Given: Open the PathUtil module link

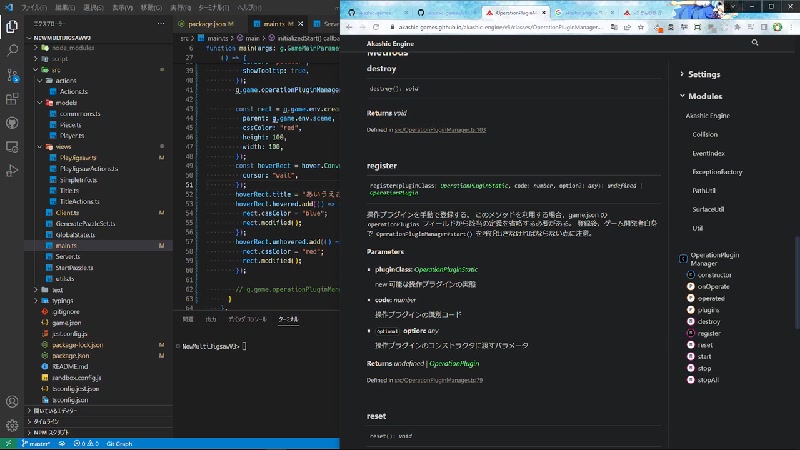Looking at the screenshot, I should point(704,190).
